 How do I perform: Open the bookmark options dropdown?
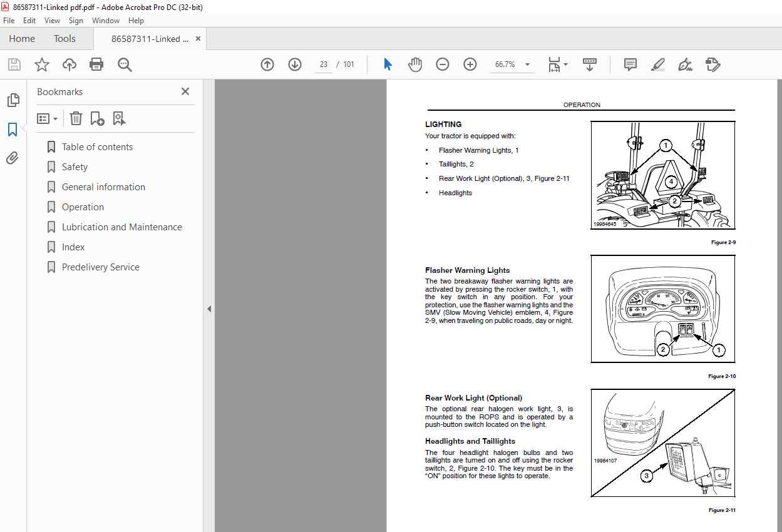point(47,118)
